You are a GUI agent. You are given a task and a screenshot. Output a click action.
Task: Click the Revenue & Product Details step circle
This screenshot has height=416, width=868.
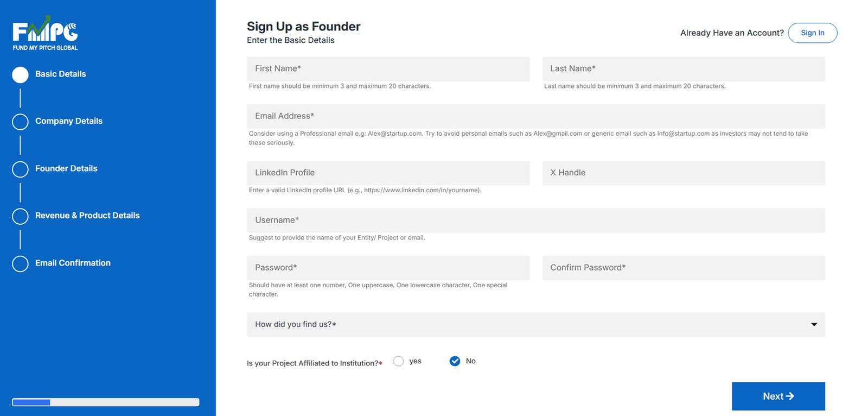pos(20,216)
